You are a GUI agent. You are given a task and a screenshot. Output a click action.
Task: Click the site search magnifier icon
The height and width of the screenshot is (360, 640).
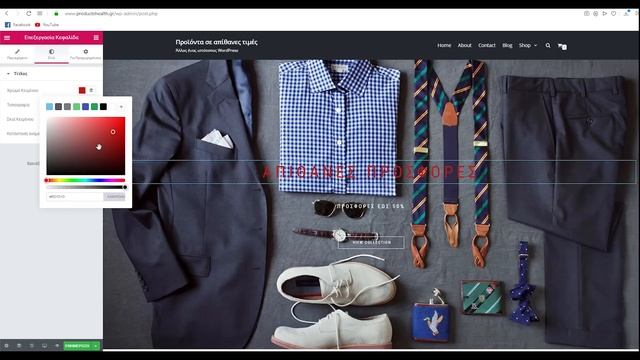click(548, 45)
